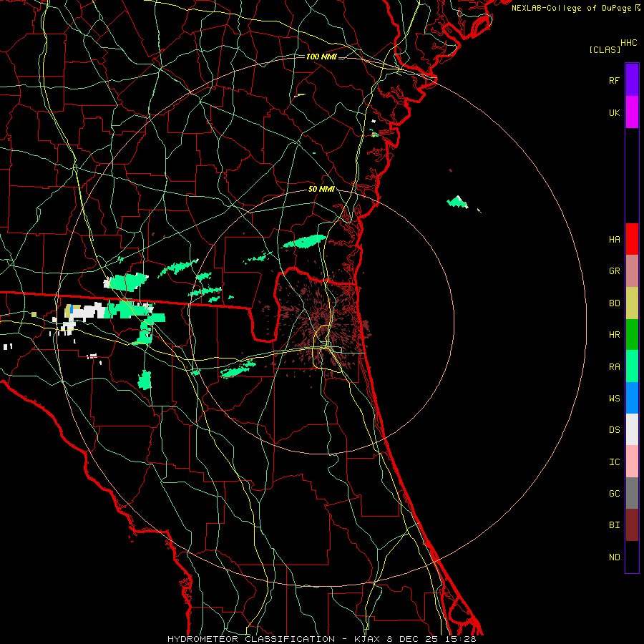Click the 100 NMI range ring label
Image resolution: width=644 pixels, height=644 pixels.
pyautogui.click(x=321, y=57)
